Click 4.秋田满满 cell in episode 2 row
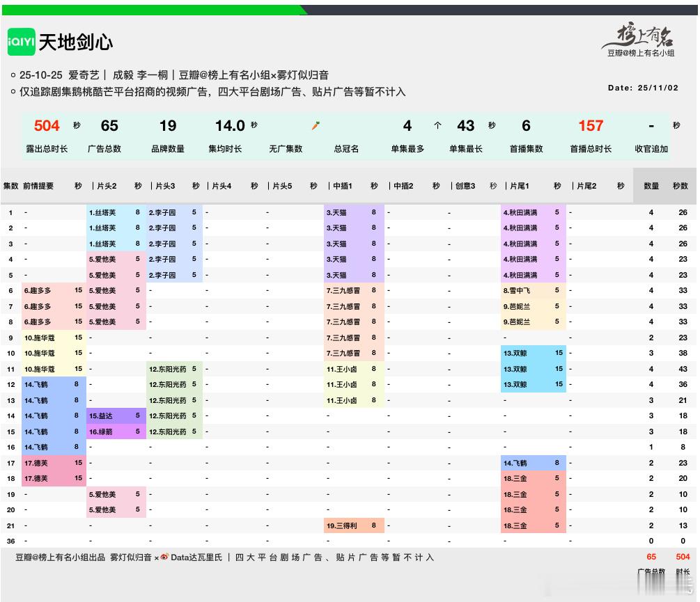This screenshot has width=700, height=602. tap(533, 228)
